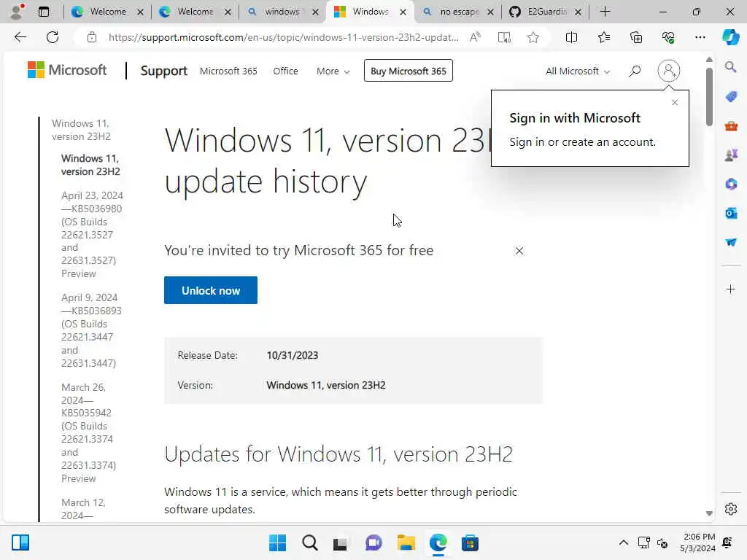Open taskbar Search
The height and width of the screenshot is (560, 747).
point(309,542)
